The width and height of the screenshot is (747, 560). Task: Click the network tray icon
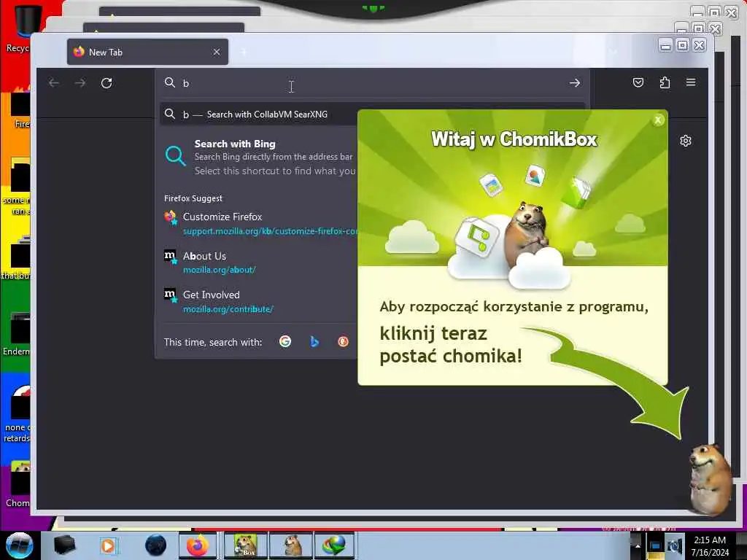655,546
